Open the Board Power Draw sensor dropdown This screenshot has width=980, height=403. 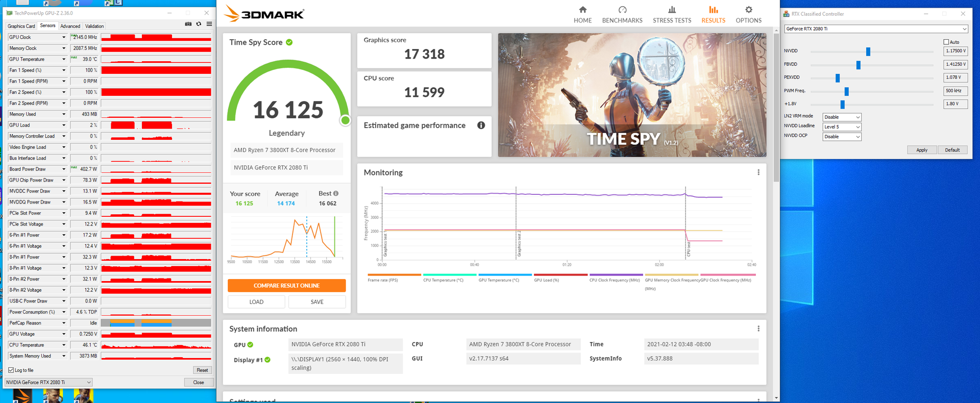(64, 169)
